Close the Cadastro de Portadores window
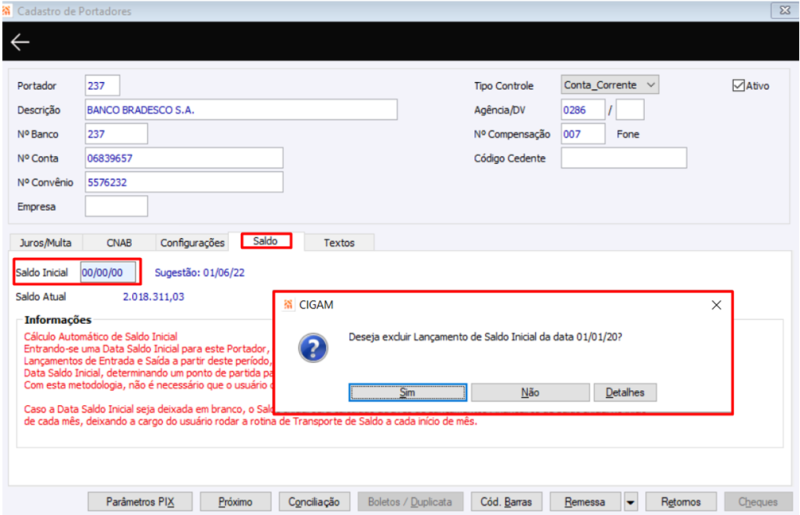 [785, 10]
